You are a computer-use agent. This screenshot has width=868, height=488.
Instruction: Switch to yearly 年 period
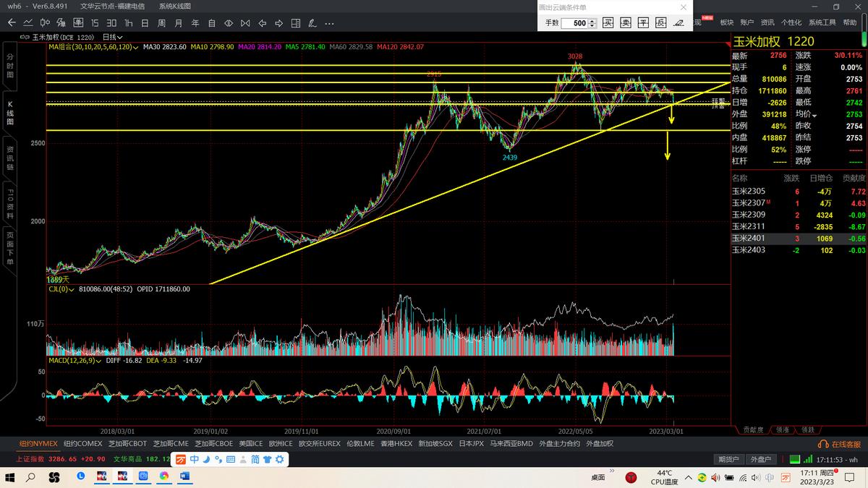[195, 22]
